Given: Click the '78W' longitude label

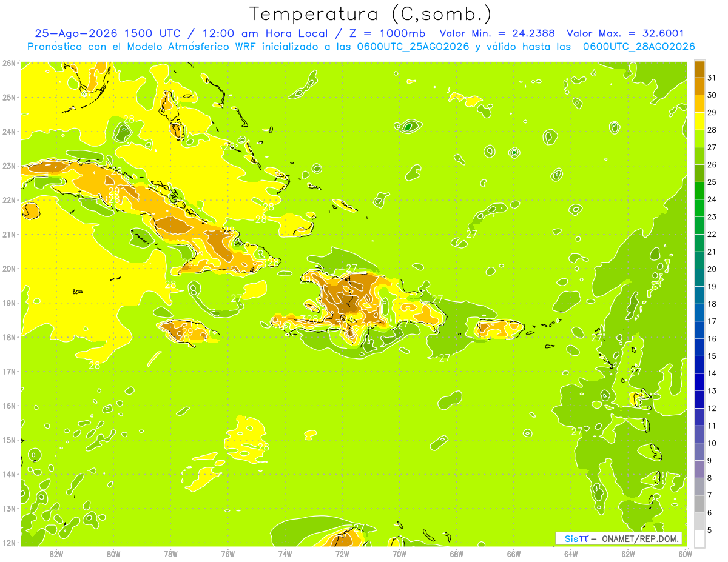Looking at the screenshot, I should point(170,554).
